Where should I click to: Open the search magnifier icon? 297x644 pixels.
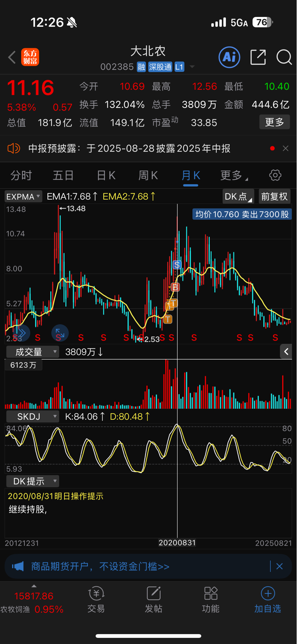coord(284,57)
